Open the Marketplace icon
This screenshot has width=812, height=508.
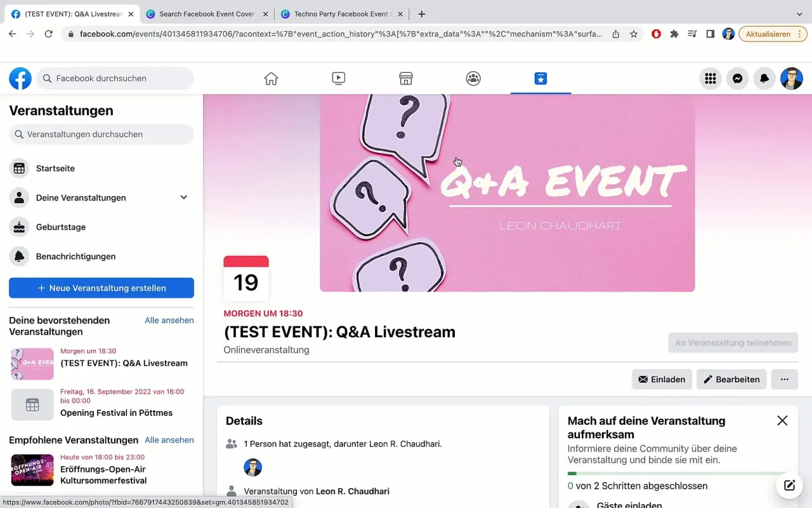coord(405,78)
